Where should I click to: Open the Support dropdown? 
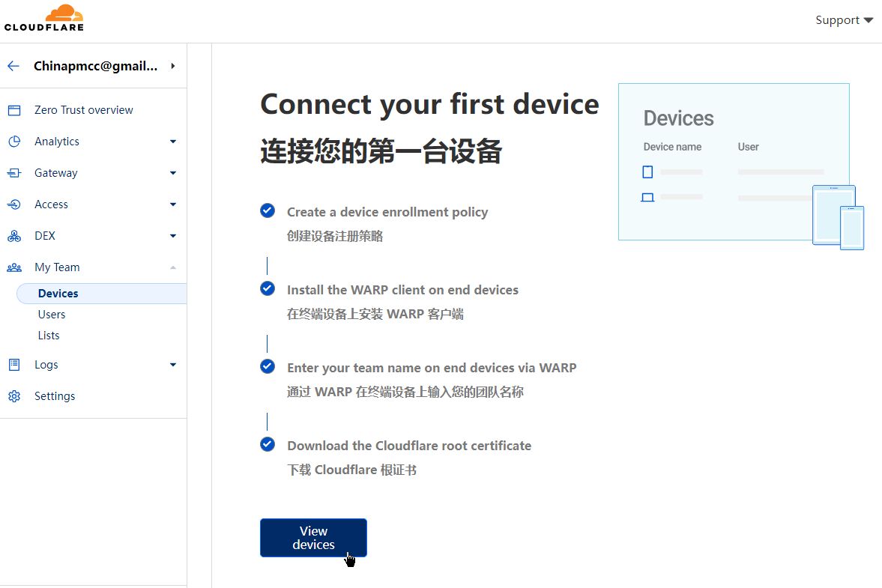(x=844, y=20)
